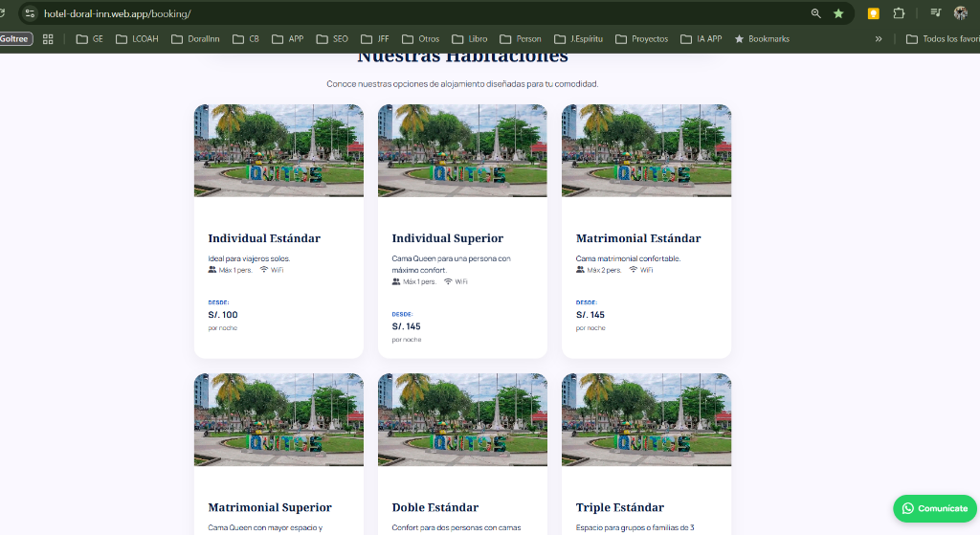Open the Triple Estándar room photo
This screenshot has height=535, width=980.
pos(646,420)
